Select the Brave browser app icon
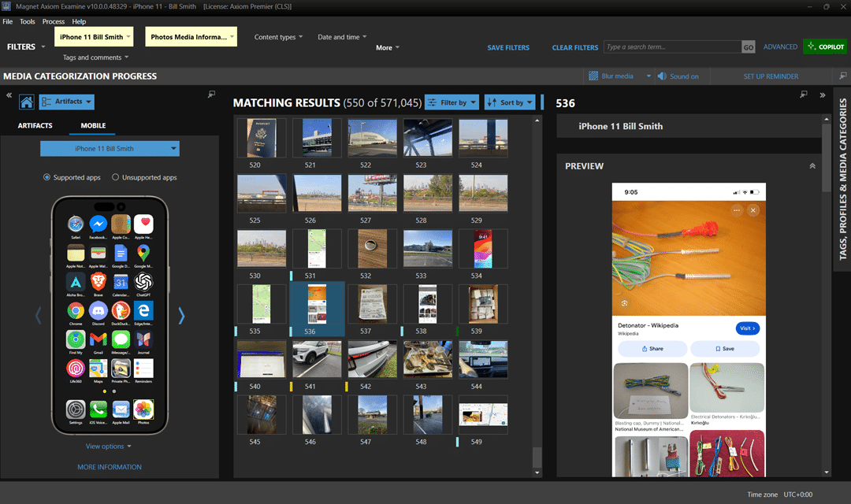 98,282
